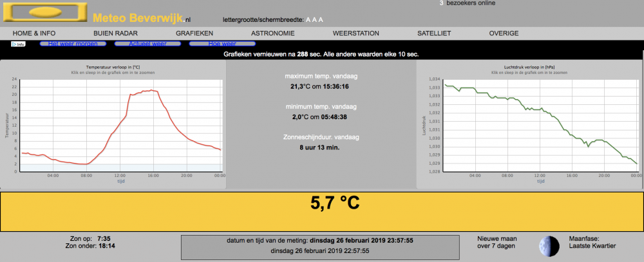Click the 'Zon op: 7:35' sunrise text

(90, 239)
